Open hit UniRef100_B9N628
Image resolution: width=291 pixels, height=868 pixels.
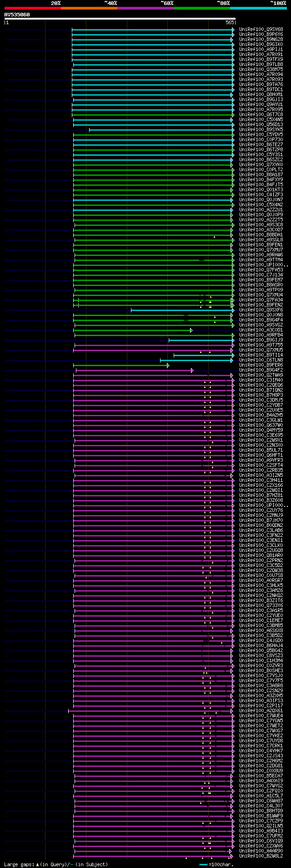tap(261, 40)
